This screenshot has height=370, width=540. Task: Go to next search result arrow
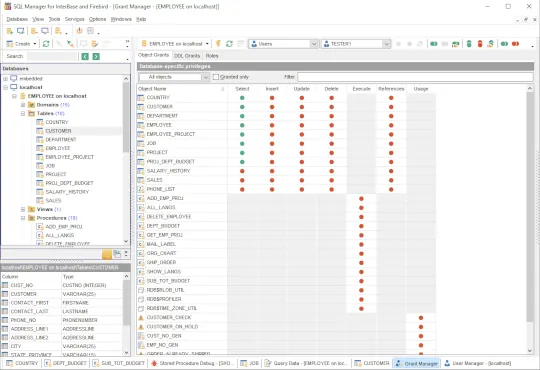(96, 56)
